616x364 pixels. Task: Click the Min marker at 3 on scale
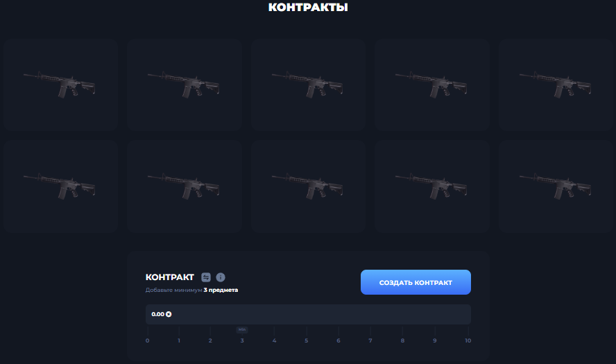coord(242,329)
